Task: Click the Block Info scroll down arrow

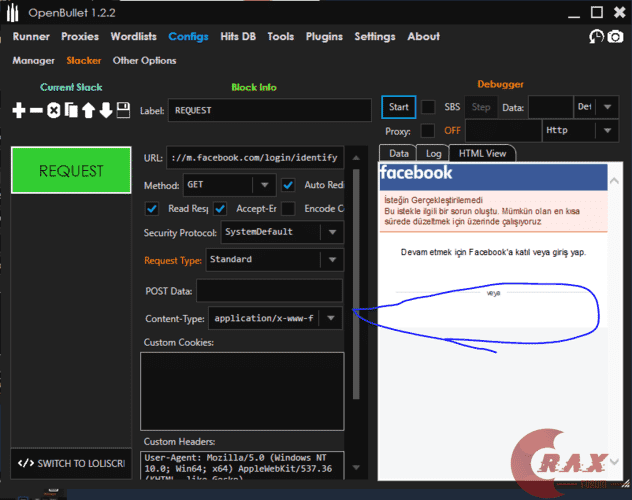Action: coord(356,468)
